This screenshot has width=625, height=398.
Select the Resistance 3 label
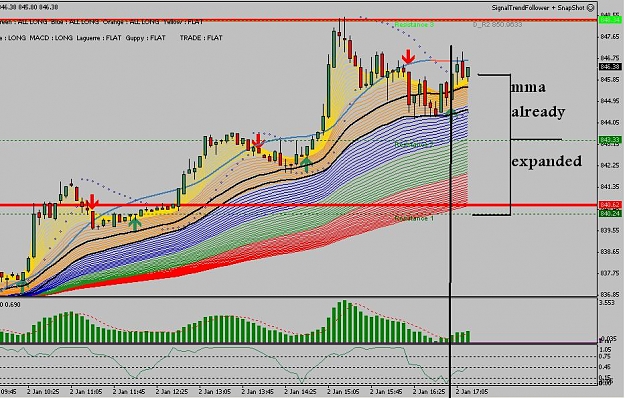pyautogui.click(x=414, y=25)
